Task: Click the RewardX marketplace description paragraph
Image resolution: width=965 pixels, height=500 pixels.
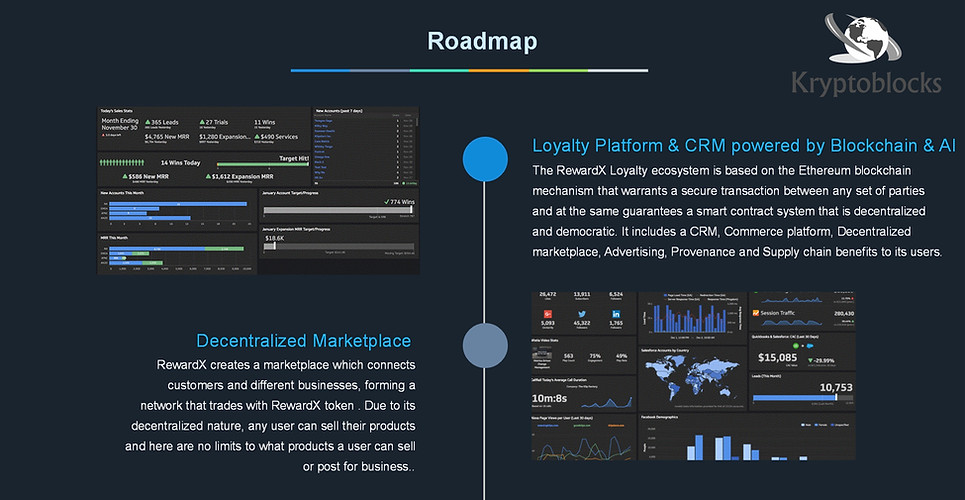Action: point(271,416)
